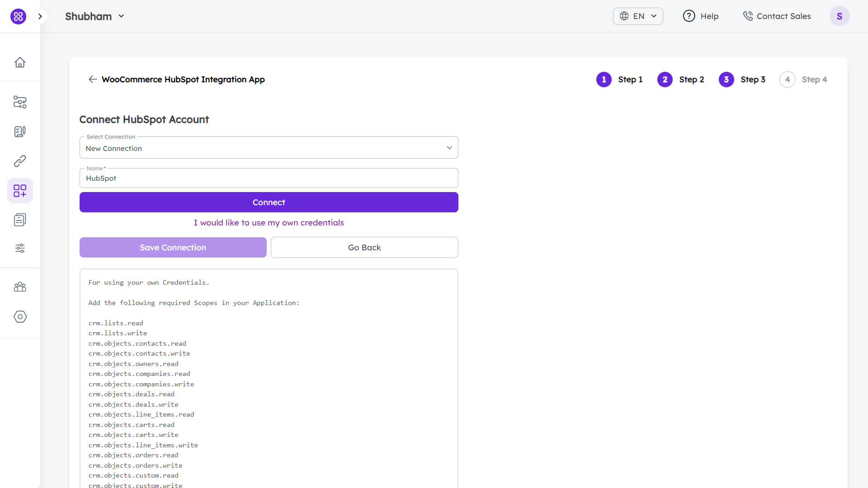Go to Home in sidebar
Image resolution: width=868 pixels, height=488 pixels.
click(x=20, y=62)
